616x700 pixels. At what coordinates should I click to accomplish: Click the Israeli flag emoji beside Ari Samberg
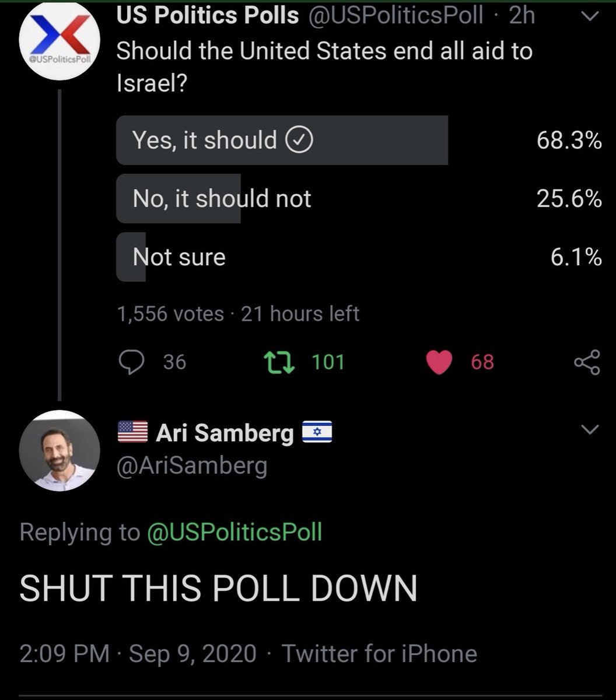[x=317, y=432]
